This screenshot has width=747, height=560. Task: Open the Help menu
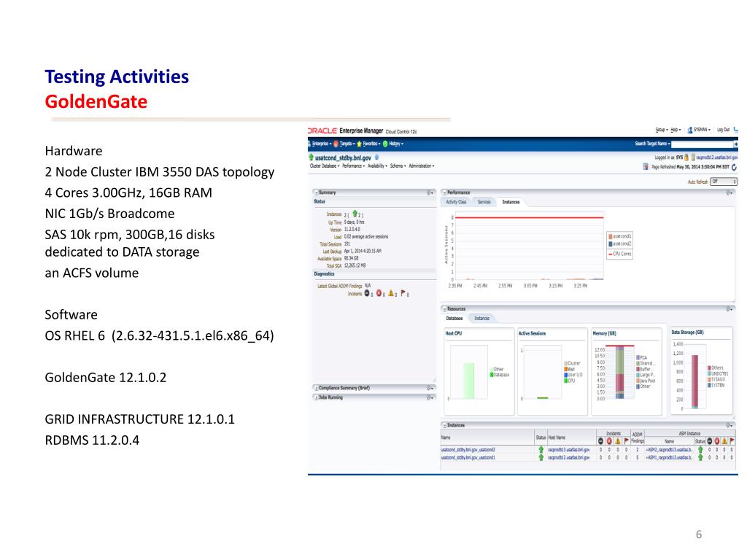pyautogui.click(x=676, y=130)
